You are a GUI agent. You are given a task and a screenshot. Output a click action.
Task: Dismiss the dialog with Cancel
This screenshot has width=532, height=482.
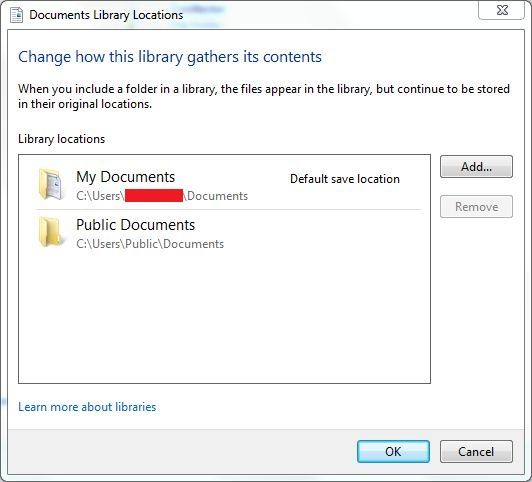coord(476,451)
